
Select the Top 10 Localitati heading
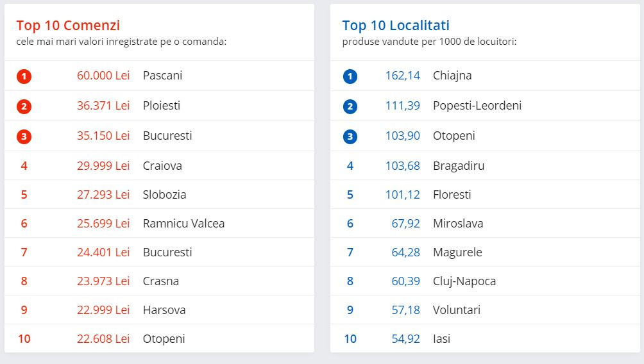(x=396, y=26)
